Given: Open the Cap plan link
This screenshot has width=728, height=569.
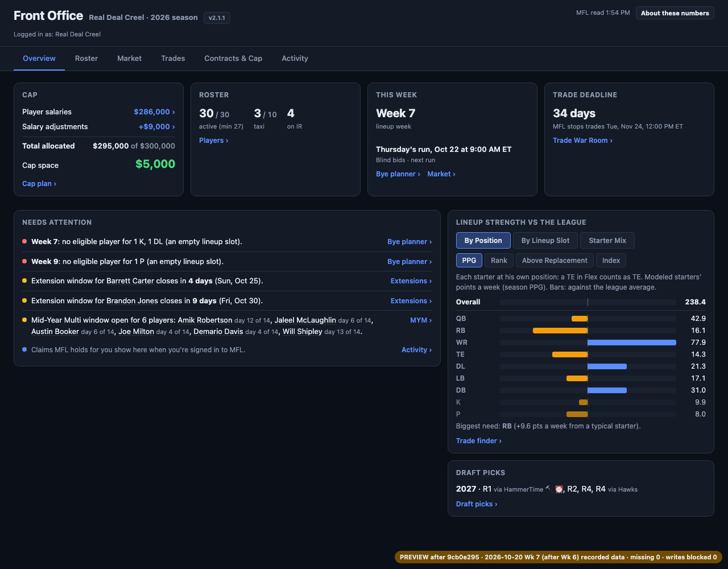Looking at the screenshot, I should click(x=39, y=184).
